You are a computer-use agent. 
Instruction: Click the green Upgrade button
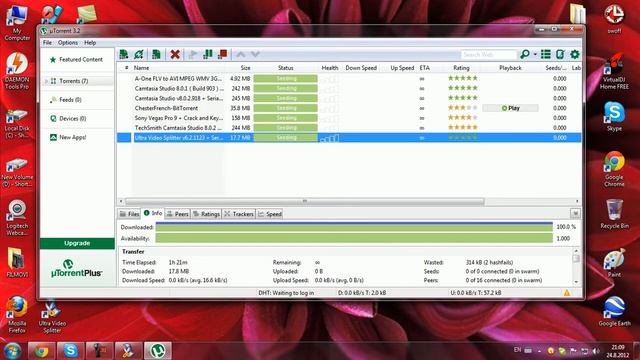coord(77,243)
